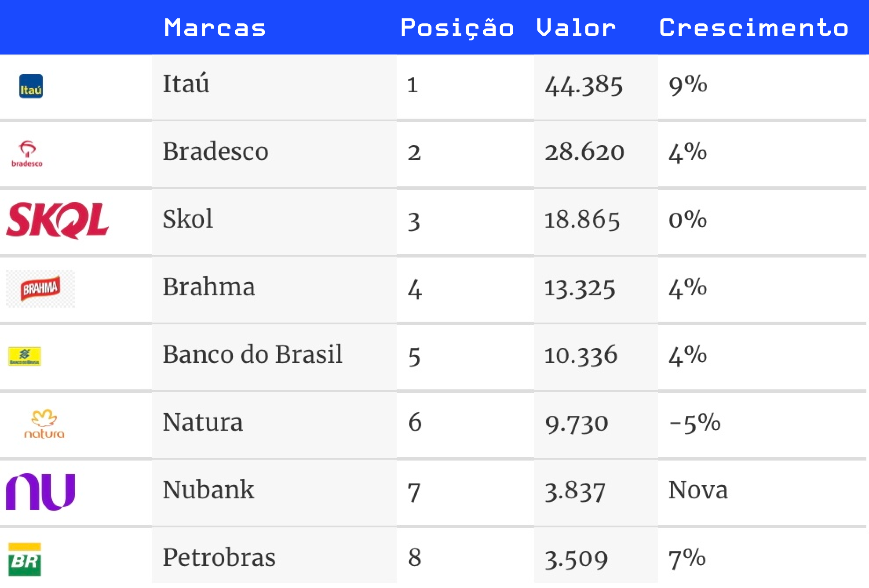Select the Skol logo
Viewport: 869px width, 588px height.
click(58, 221)
